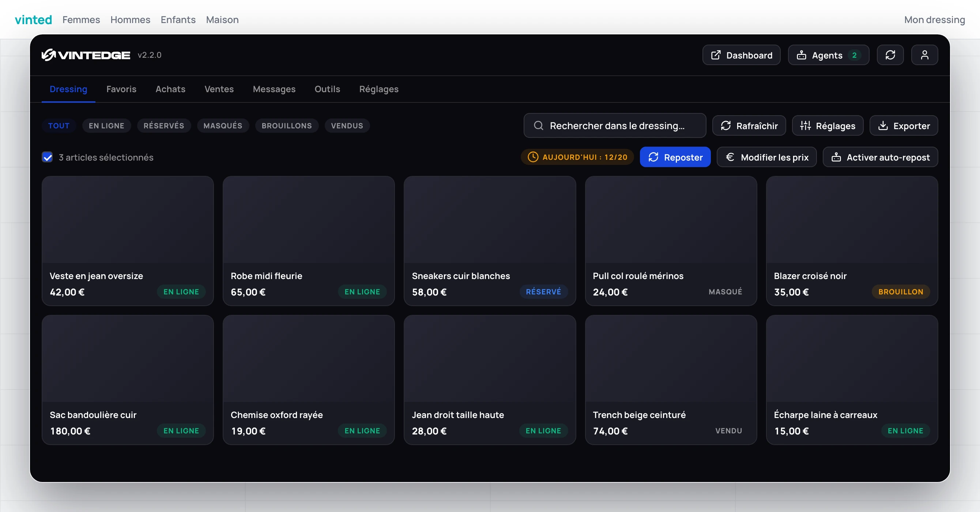Switch to the Favoris tab
The width and height of the screenshot is (980, 512).
click(121, 89)
